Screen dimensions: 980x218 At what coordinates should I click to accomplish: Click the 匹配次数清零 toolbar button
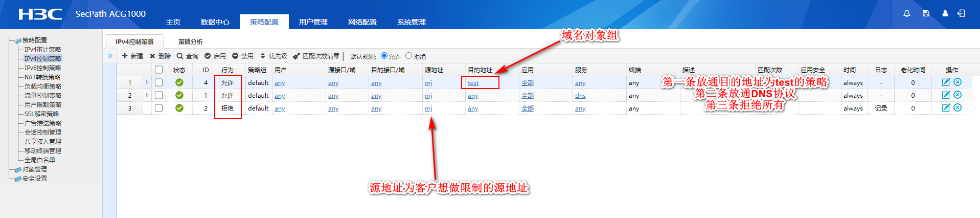(316, 56)
